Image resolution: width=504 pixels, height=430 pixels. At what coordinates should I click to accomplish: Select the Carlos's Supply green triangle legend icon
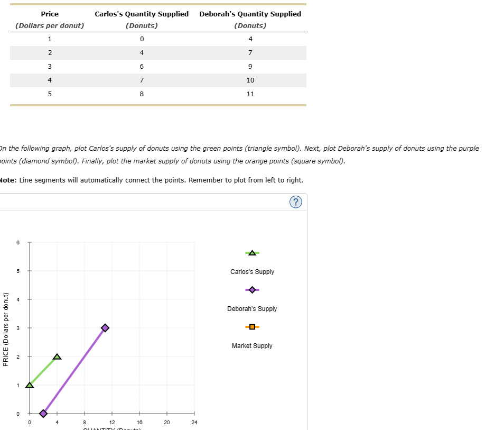tap(251, 252)
